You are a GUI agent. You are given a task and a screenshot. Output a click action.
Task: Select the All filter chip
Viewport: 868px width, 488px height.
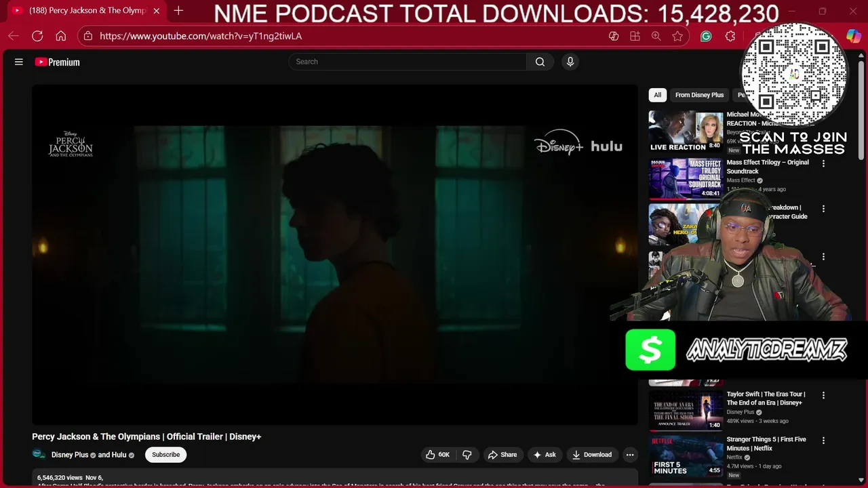(657, 95)
